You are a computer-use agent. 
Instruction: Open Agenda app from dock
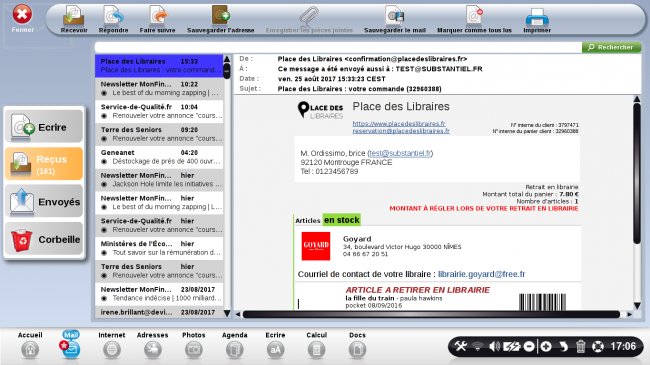click(235, 345)
